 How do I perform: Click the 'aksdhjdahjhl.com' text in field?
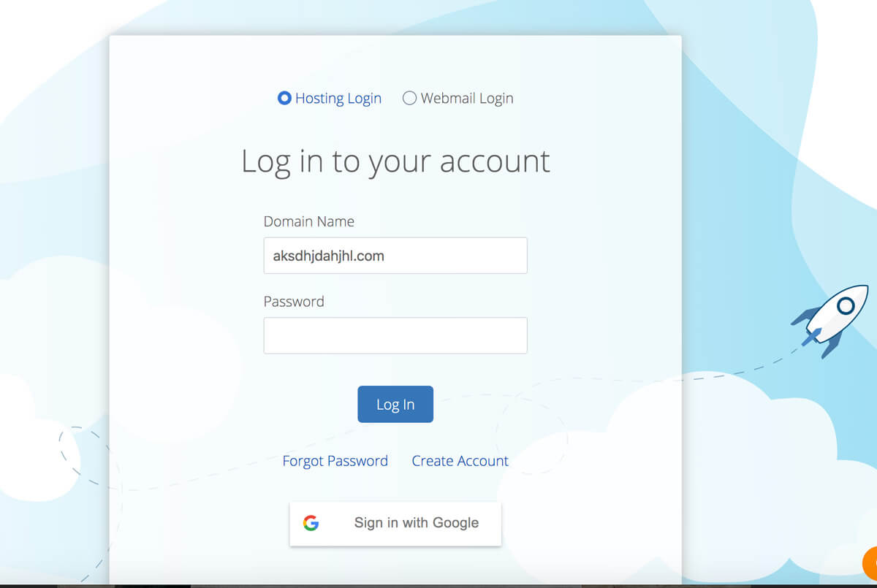click(x=328, y=256)
